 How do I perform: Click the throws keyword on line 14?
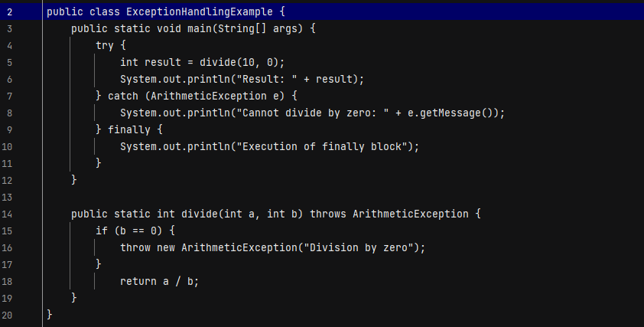pyautogui.click(x=328, y=214)
